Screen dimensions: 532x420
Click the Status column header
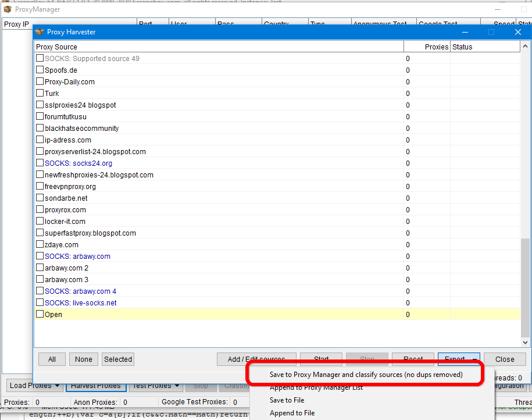click(x=485, y=47)
